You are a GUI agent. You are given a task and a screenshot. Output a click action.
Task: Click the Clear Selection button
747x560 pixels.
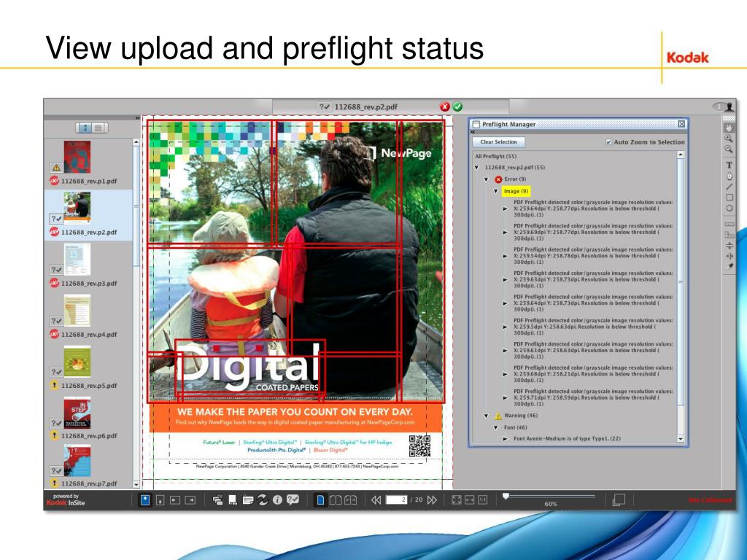pos(498,142)
